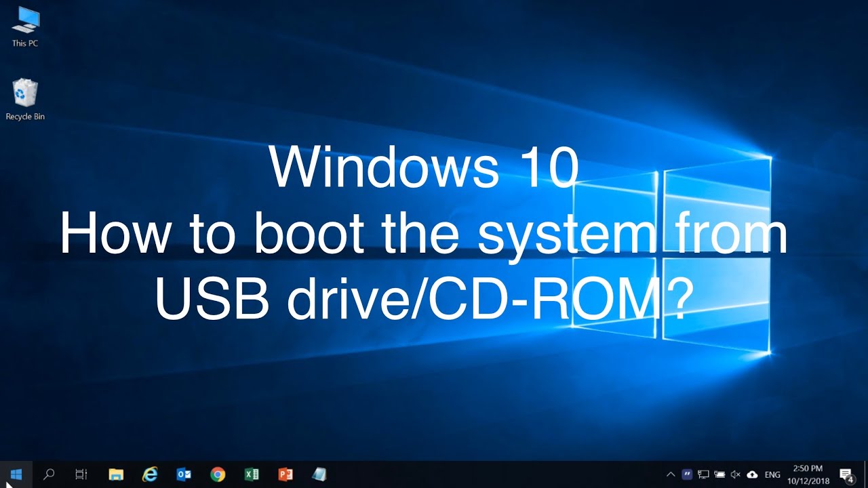Viewport: 868px width, 488px height.
Task: Check battery power tray icon
Action: click(719, 474)
